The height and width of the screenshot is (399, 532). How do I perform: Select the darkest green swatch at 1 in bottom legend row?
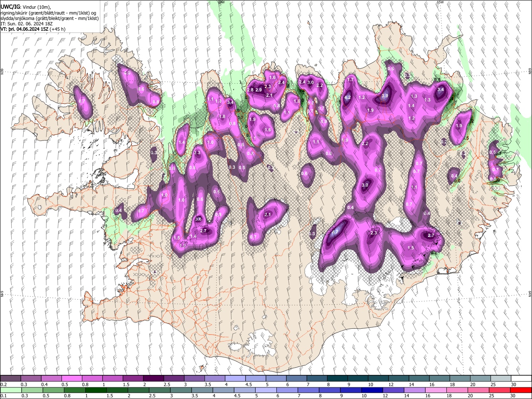point(96,390)
